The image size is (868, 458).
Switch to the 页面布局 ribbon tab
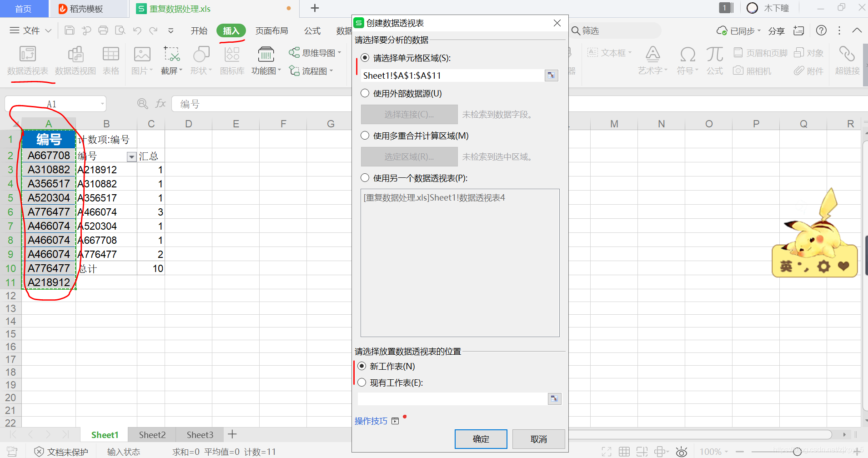[271, 30]
